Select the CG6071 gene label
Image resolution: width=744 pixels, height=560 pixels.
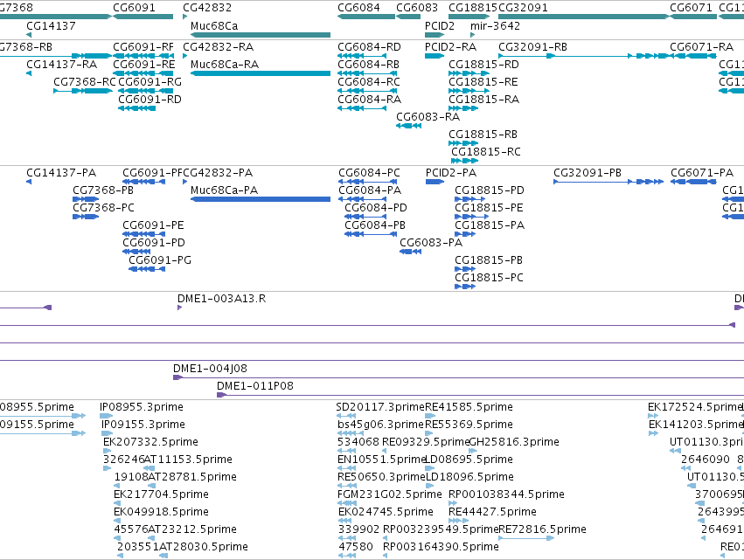pos(691,8)
